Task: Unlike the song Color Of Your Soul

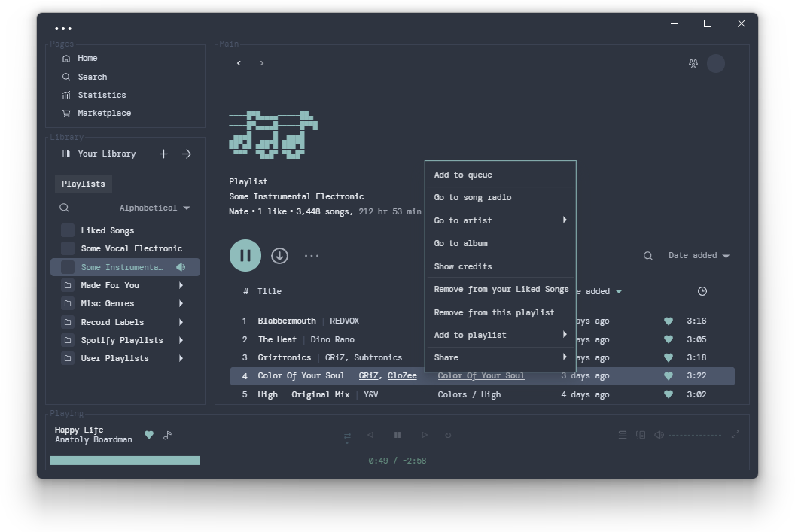Action: tap(669, 376)
